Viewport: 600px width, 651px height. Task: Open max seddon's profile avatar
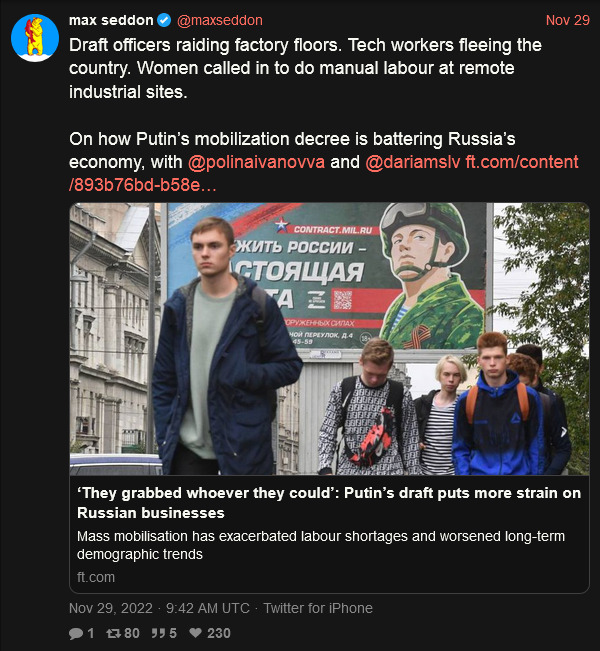pos(34,38)
